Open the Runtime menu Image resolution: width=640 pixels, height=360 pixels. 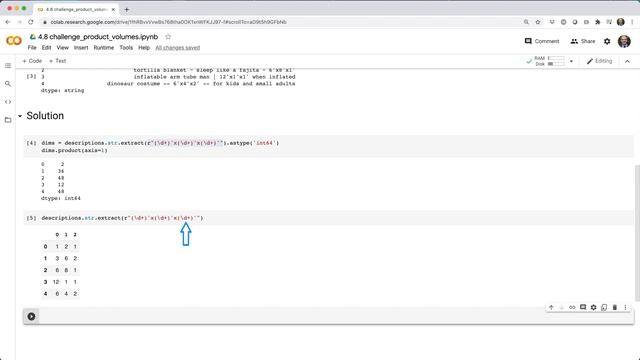pyautogui.click(x=104, y=48)
